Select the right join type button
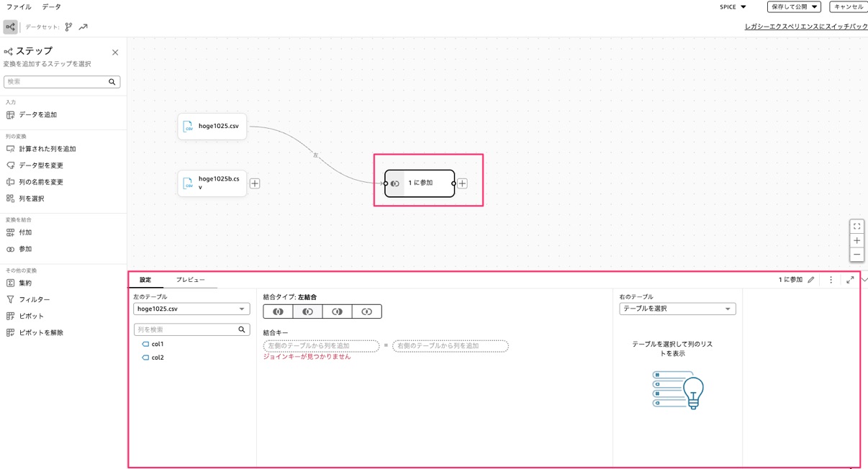The image size is (868, 469). (337, 311)
